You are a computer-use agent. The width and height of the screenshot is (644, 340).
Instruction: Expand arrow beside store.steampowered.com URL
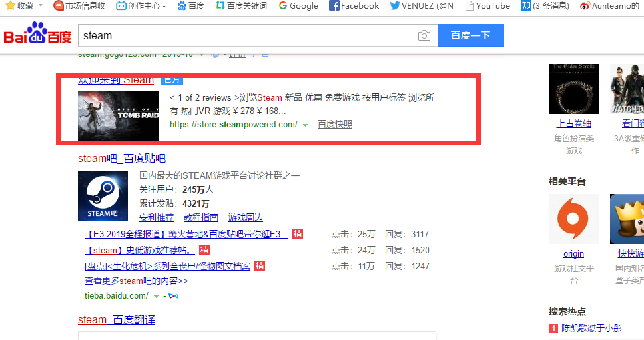click(305, 125)
